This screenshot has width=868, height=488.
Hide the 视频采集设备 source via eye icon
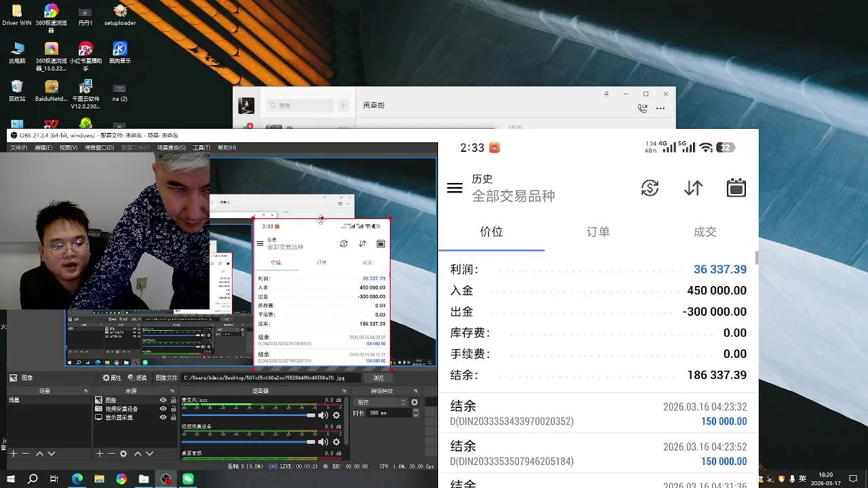163,409
